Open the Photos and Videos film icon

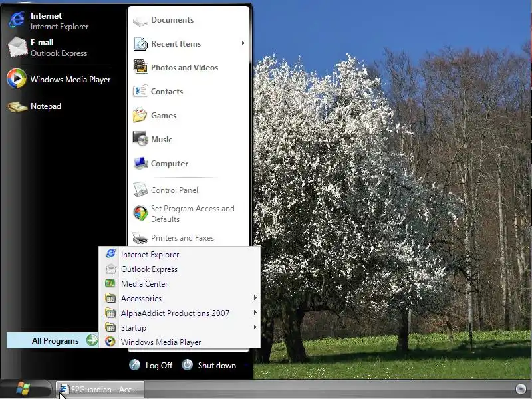coord(140,67)
